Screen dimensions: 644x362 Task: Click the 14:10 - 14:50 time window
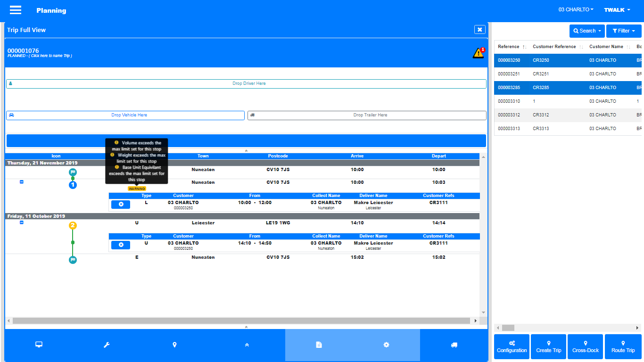255,243
